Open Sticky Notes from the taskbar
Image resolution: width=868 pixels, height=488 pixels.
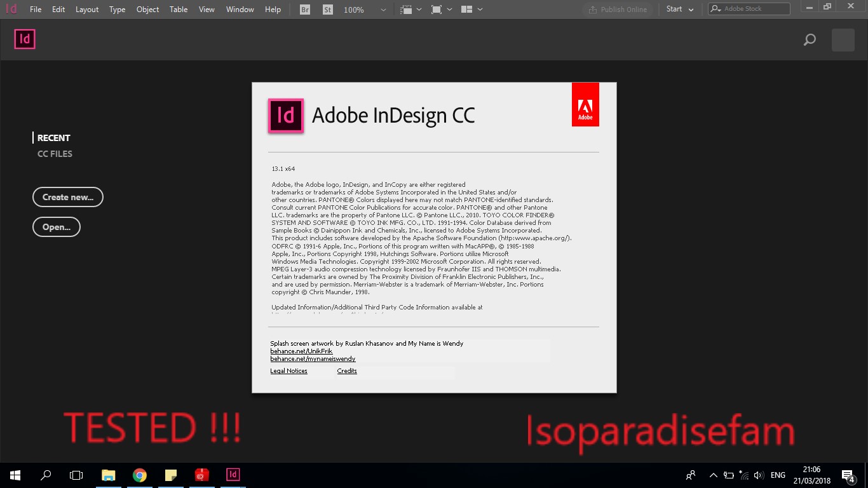click(x=171, y=475)
